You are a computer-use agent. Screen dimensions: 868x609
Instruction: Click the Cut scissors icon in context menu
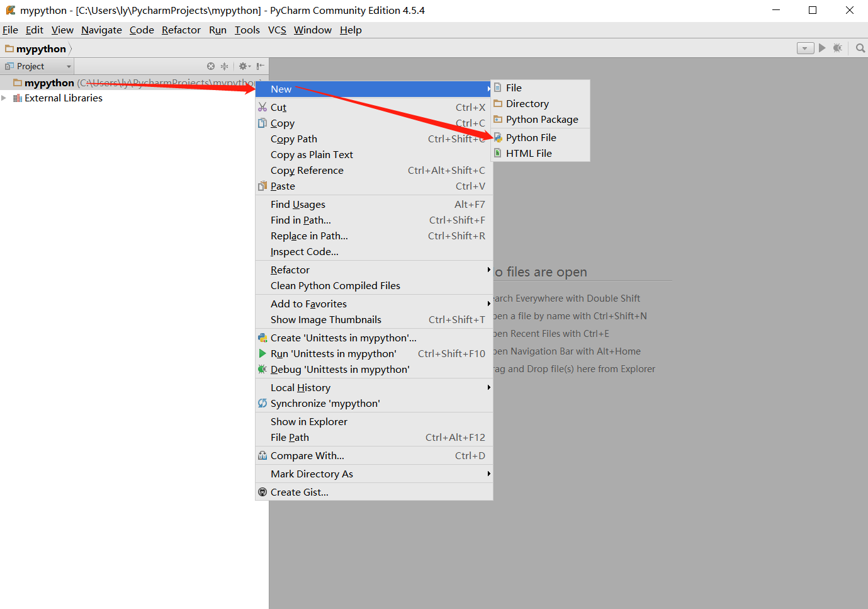262,107
